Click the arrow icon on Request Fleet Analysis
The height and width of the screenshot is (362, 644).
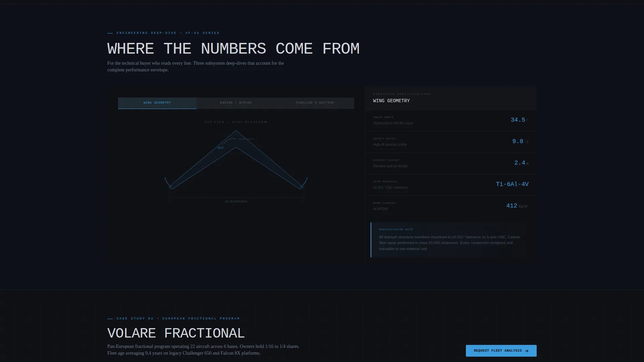point(527,351)
